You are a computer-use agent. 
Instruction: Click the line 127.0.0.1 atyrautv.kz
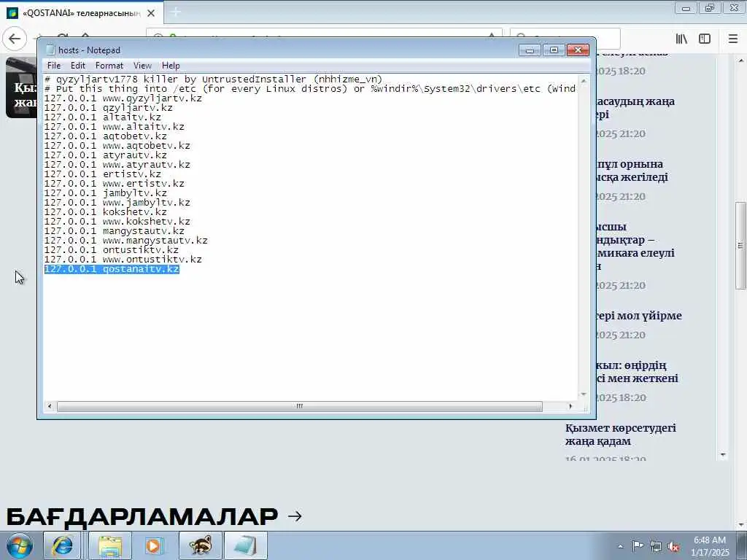point(105,155)
